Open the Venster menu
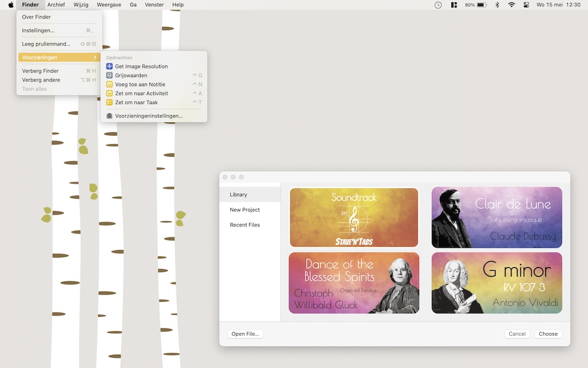This screenshot has height=368, width=588. pyautogui.click(x=154, y=5)
